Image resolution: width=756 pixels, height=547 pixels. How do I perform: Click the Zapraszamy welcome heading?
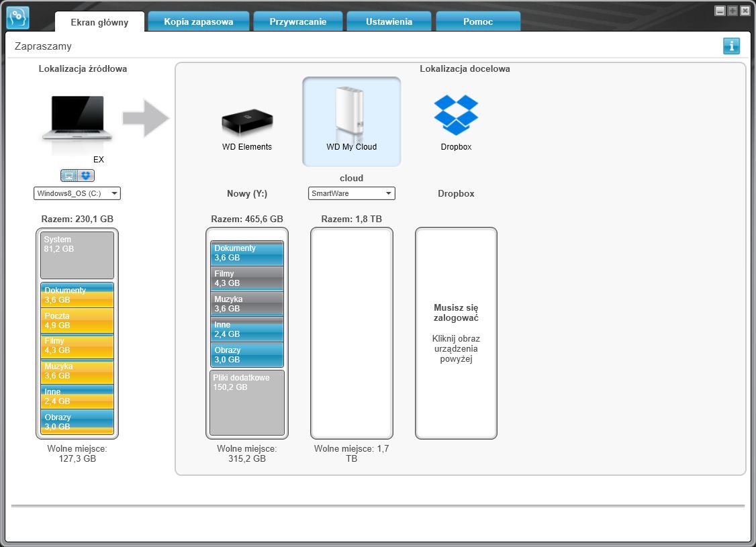coord(43,46)
